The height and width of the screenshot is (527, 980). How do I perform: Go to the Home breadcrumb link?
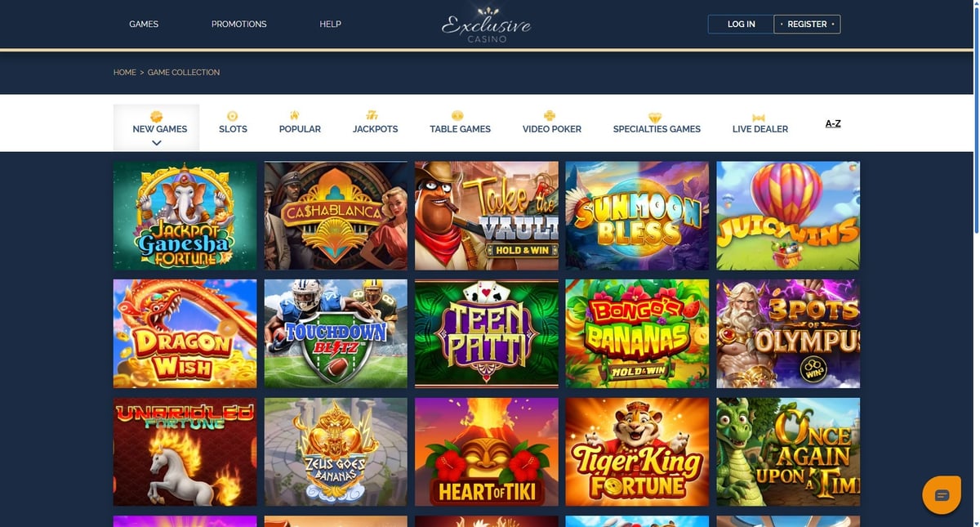tap(125, 73)
